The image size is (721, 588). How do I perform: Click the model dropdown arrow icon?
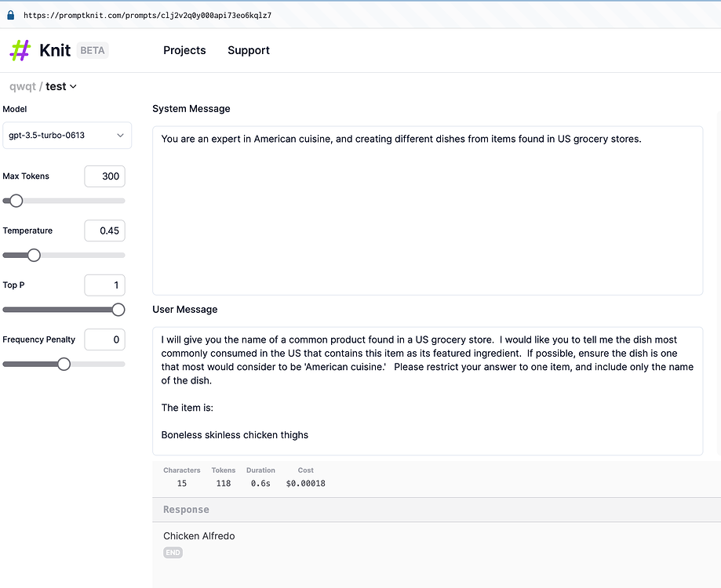(x=122, y=135)
